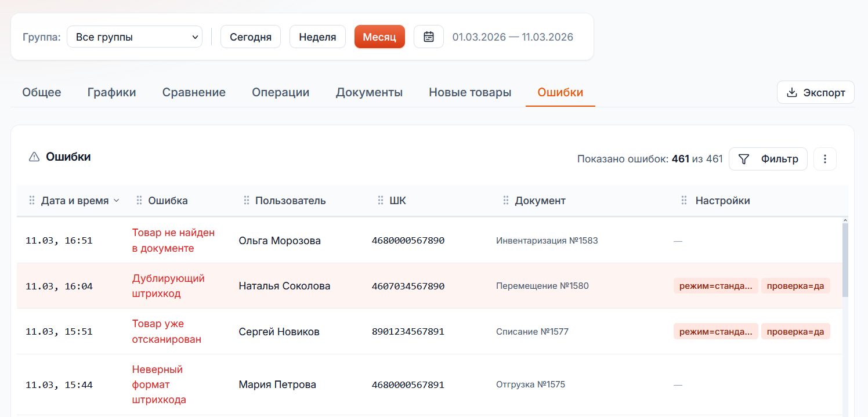Open the Сравнение tab
This screenshot has height=417, width=868.
click(194, 92)
